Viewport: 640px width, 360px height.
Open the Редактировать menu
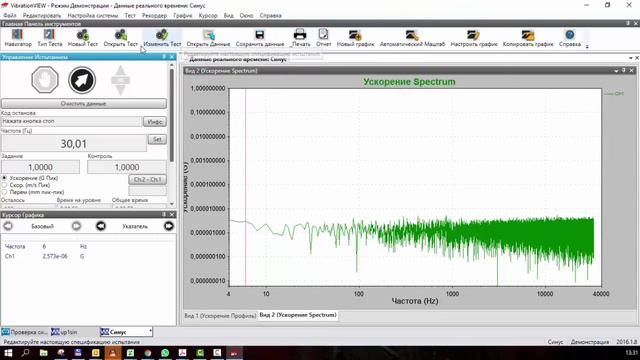(42, 16)
